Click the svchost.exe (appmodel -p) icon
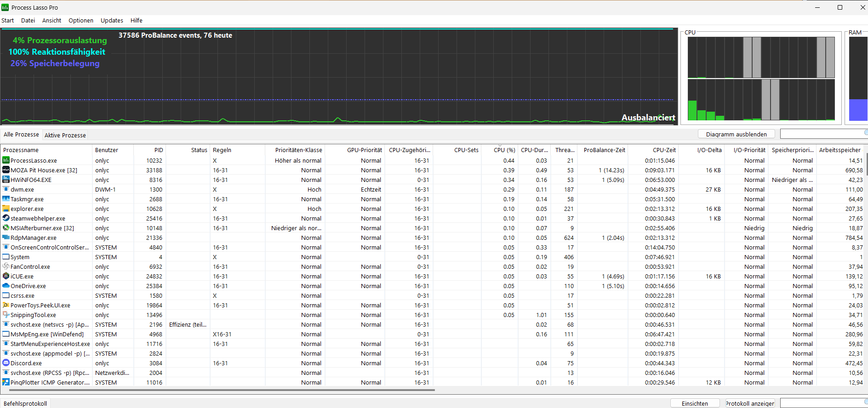Viewport: 868px width, 408px height. 6,353
